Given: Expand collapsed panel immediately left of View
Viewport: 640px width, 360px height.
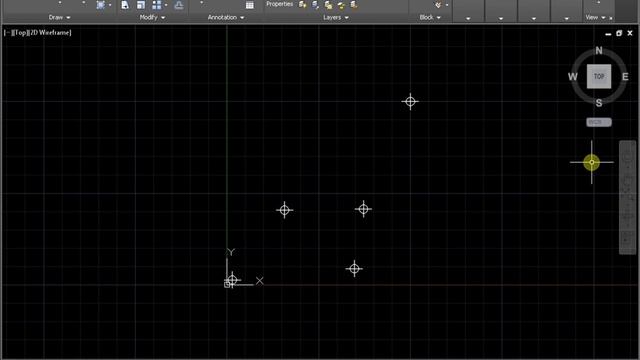Looking at the screenshot, I should pyautogui.click(x=567, y=18).
